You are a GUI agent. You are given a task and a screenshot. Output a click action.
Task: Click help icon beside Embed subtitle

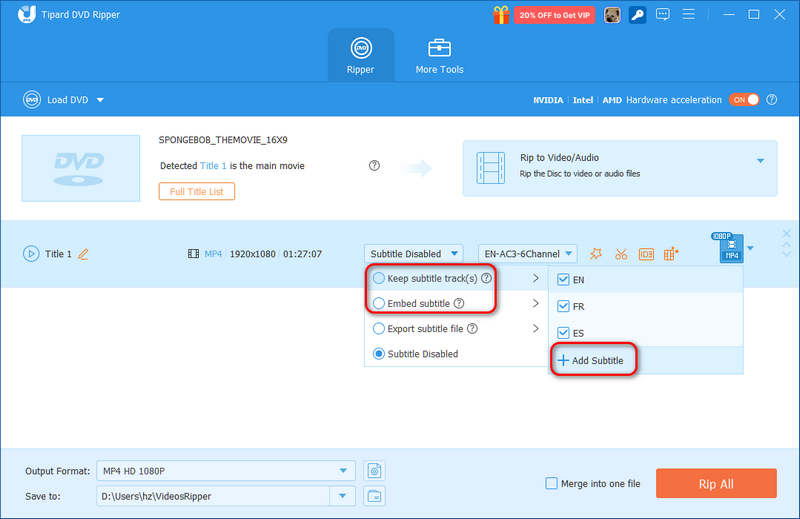pyautogui.click(x=459, y=303)
